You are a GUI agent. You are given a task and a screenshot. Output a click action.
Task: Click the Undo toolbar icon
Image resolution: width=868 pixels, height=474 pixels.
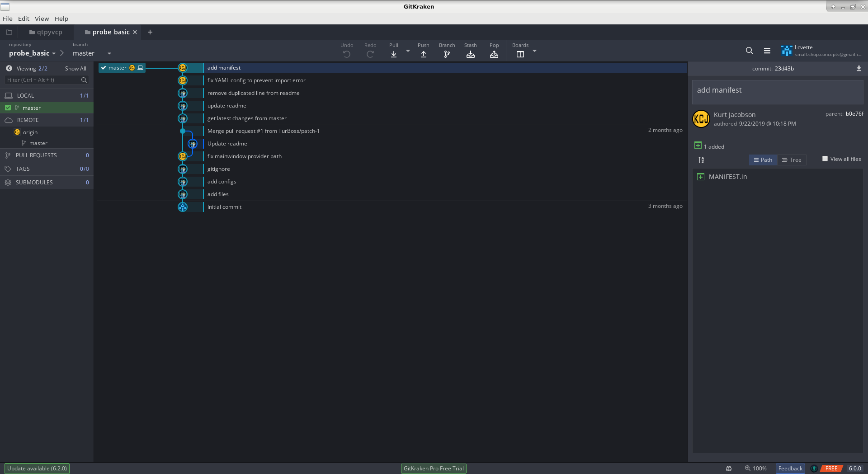[x=346, y=54]
